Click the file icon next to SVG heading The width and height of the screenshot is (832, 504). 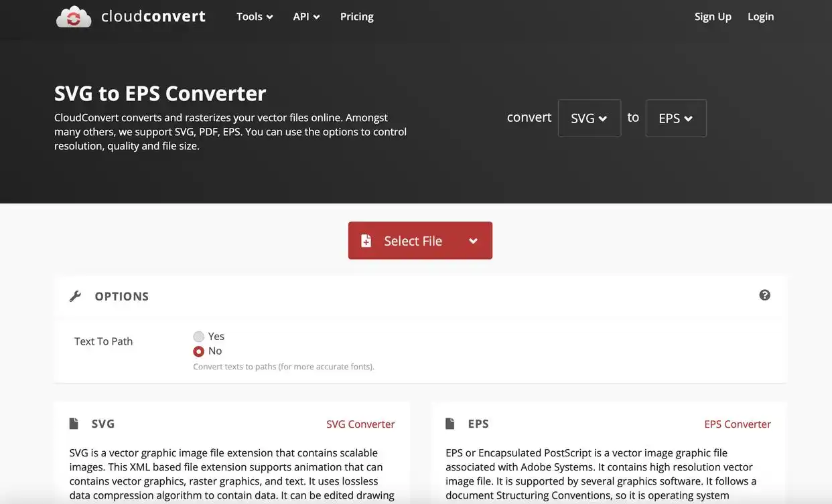(74, 424)
